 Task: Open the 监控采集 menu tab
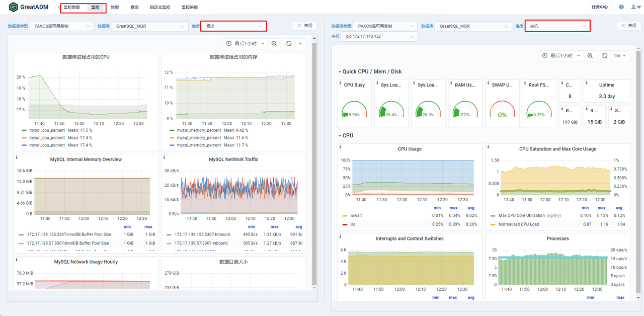tap(190, 8)
